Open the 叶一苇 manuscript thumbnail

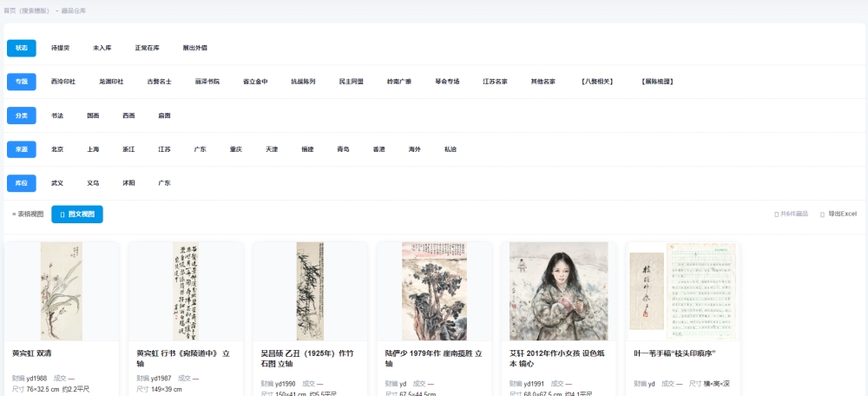coord(683,291)
